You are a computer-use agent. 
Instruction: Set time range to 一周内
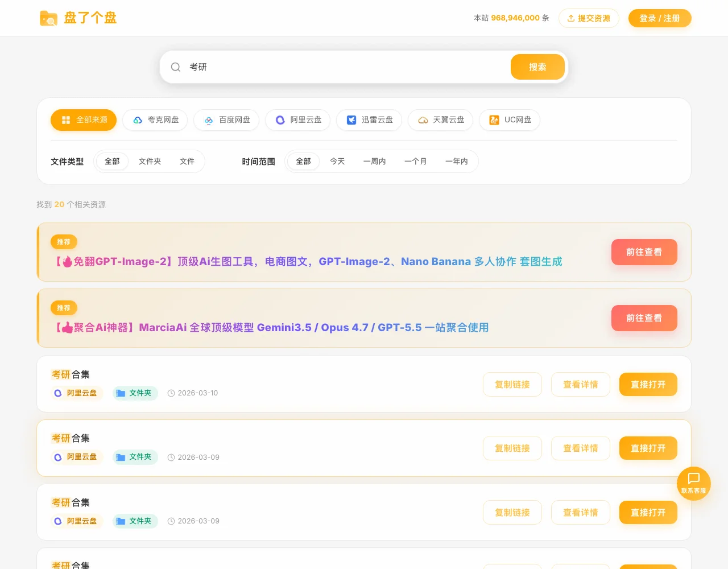[375, 162]
